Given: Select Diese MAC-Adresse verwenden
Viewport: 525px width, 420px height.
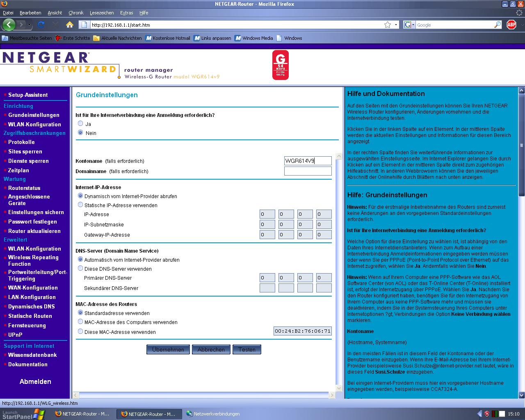Looking at the screenshot, I should [x=80, y=331].
